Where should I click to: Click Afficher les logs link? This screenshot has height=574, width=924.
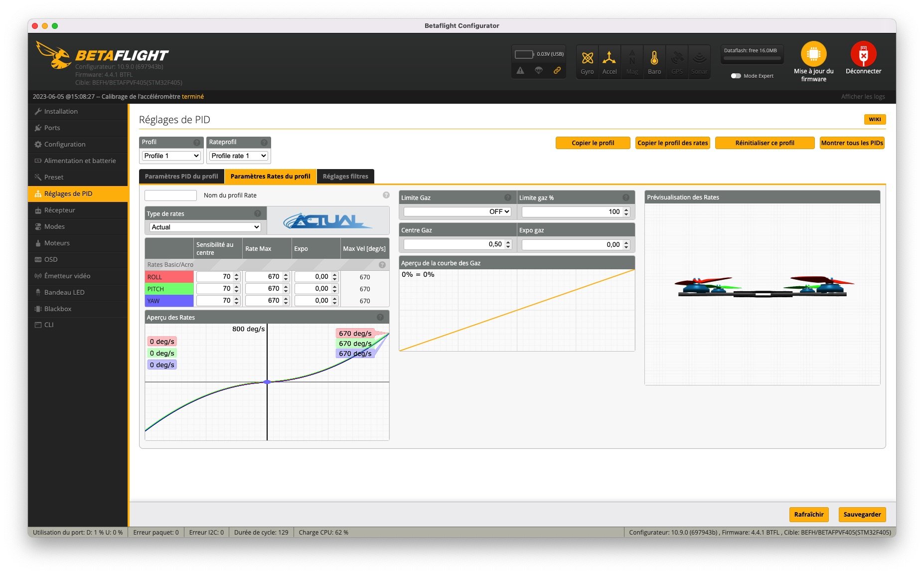click(863, 96)
